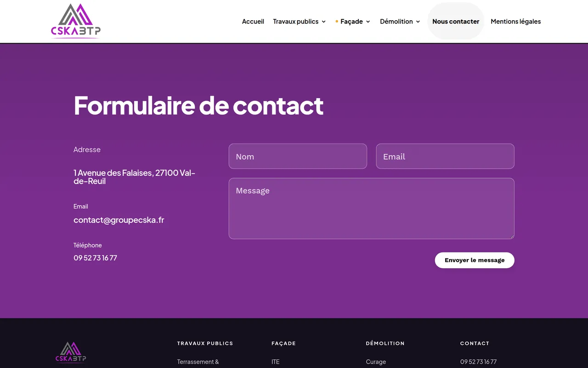Click the CONTACT footer heading

[x=475, y=344]
